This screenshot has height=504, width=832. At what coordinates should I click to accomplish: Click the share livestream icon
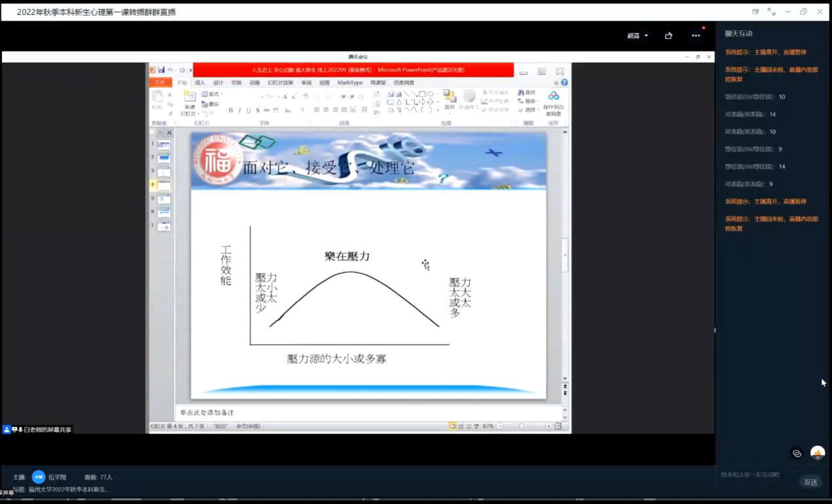pos(668,36)
